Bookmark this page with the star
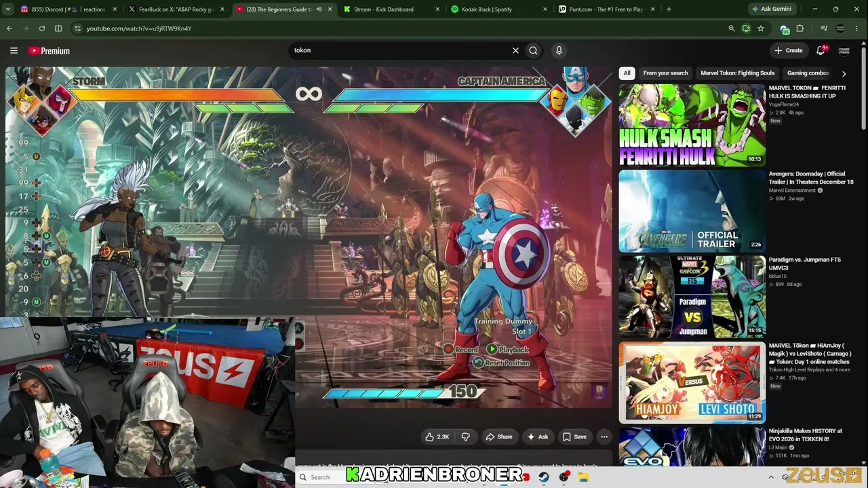The height and width of the screenshot is (488, 868). click(x=761, y=28)
